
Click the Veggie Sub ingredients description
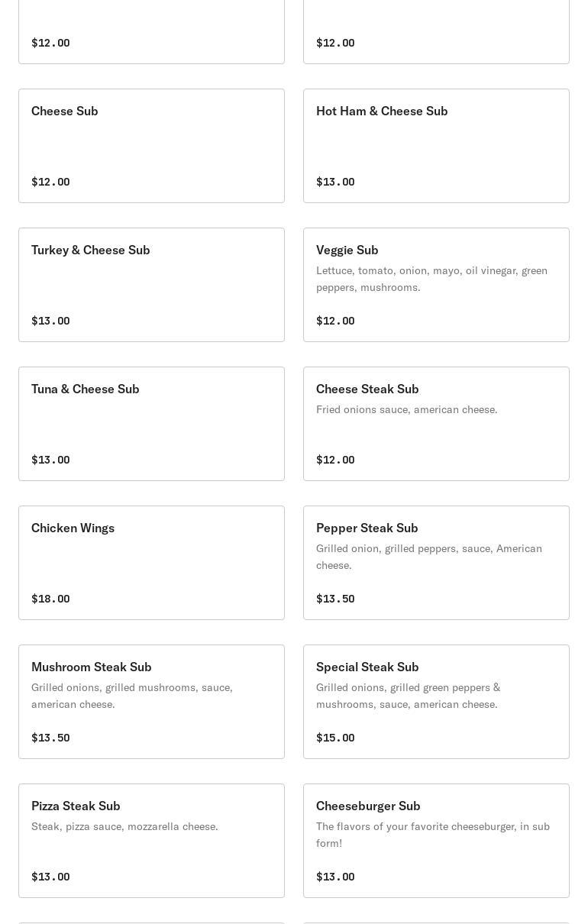click(x=431, y=279)
